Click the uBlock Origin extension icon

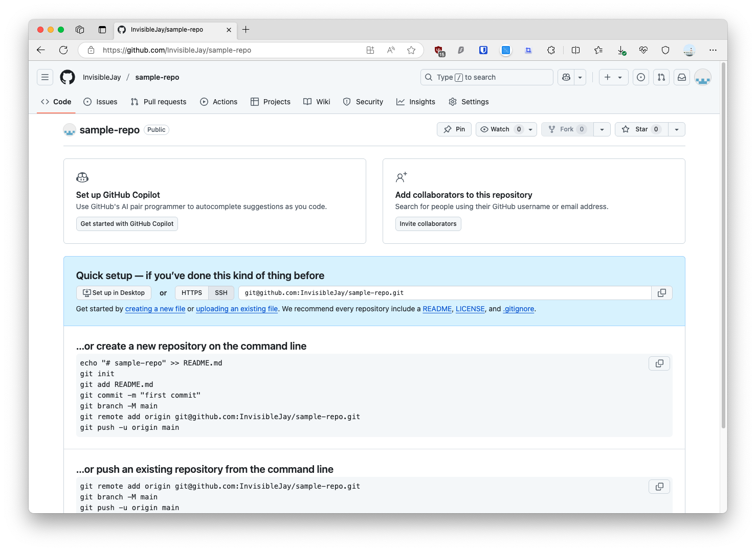438,50
